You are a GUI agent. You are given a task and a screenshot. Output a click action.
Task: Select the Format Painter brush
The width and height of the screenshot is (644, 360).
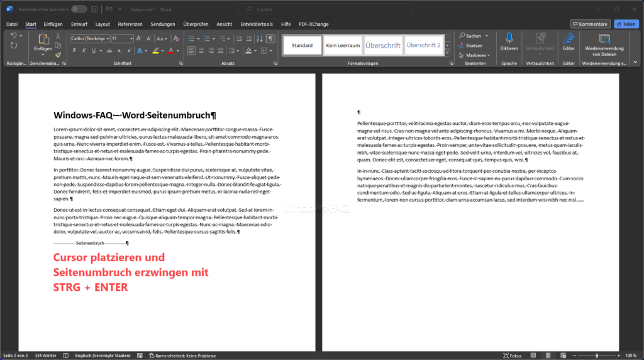click(58, 55)
